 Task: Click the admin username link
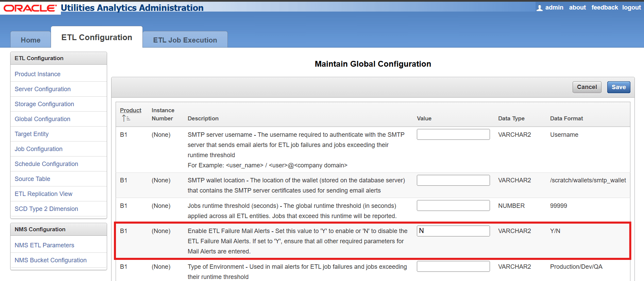(x=554, y=7)
